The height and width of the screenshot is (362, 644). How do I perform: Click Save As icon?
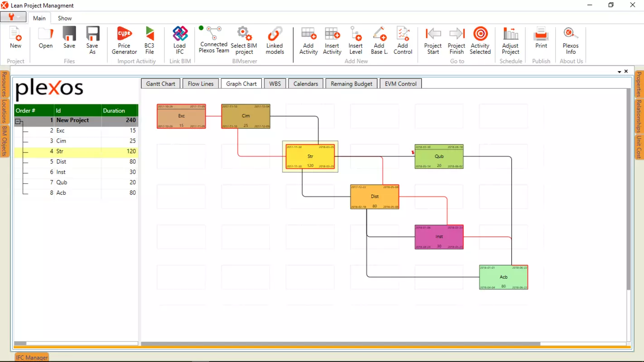point(92,41)
